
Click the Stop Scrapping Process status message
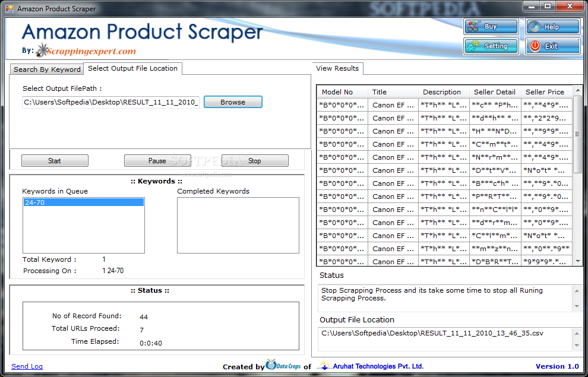coord(432,294)
